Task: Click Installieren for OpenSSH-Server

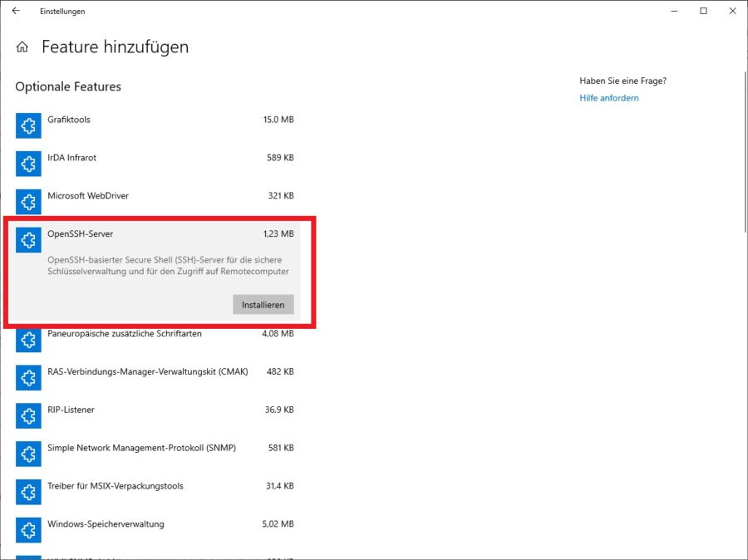Action: click(263, 304)
